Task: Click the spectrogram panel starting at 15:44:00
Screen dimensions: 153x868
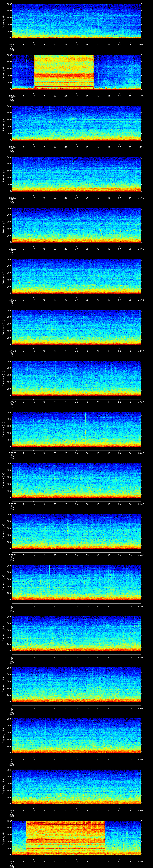Action: 77,786
